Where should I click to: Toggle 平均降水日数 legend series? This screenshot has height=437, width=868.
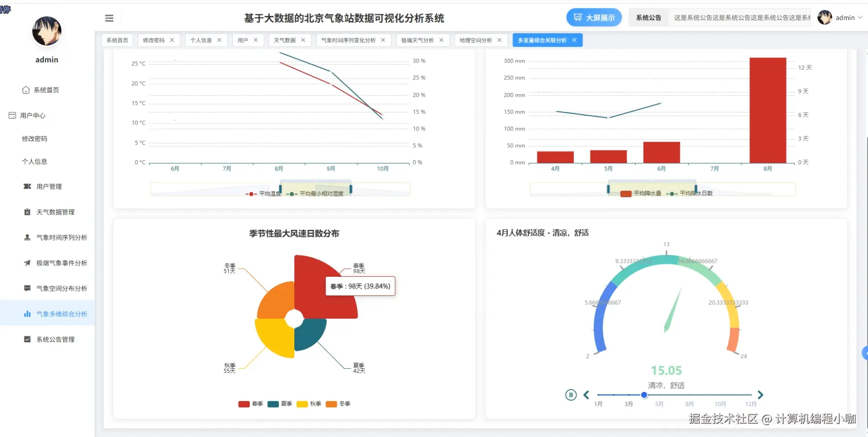tap(690, 194)
